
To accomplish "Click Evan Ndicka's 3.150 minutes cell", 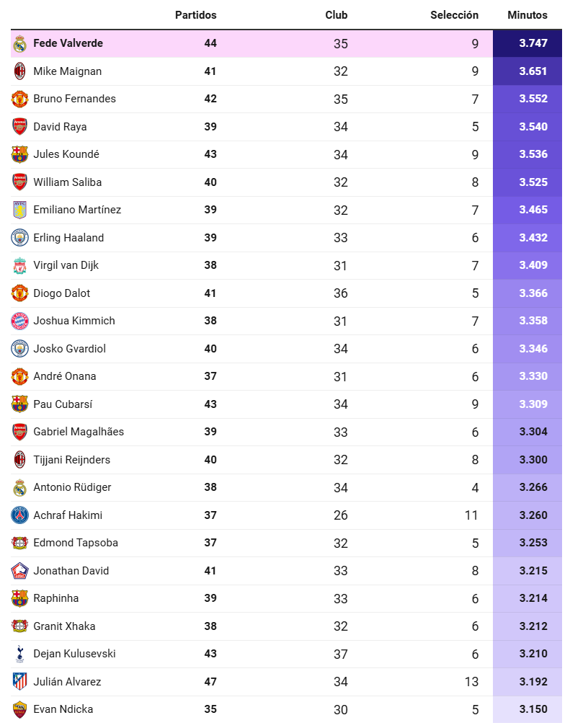I will click(527, 709).
